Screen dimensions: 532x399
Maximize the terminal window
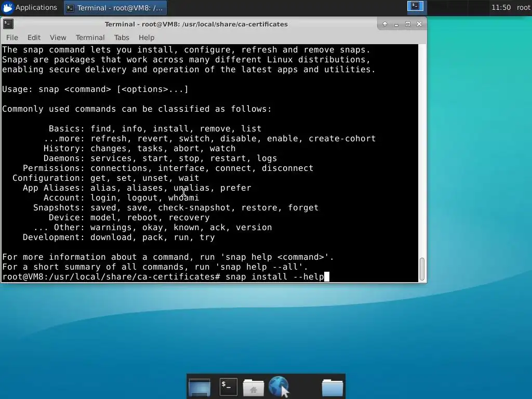408,24
